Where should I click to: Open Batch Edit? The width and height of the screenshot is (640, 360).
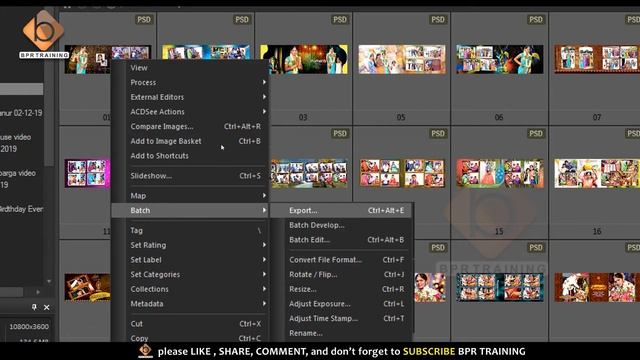(341, 240)
